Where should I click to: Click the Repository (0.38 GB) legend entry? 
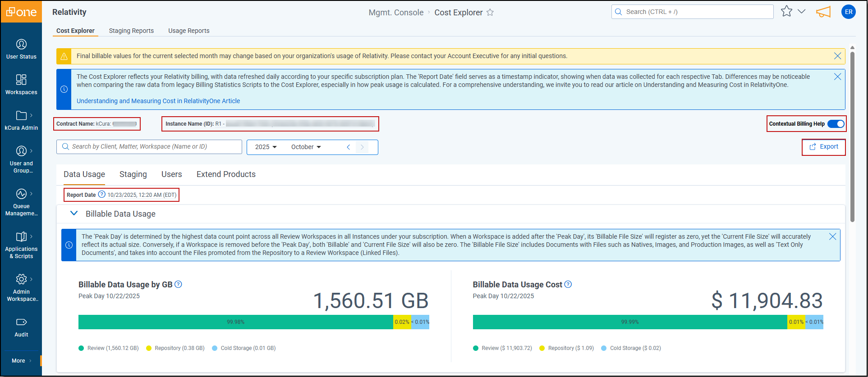click(175, 348)
